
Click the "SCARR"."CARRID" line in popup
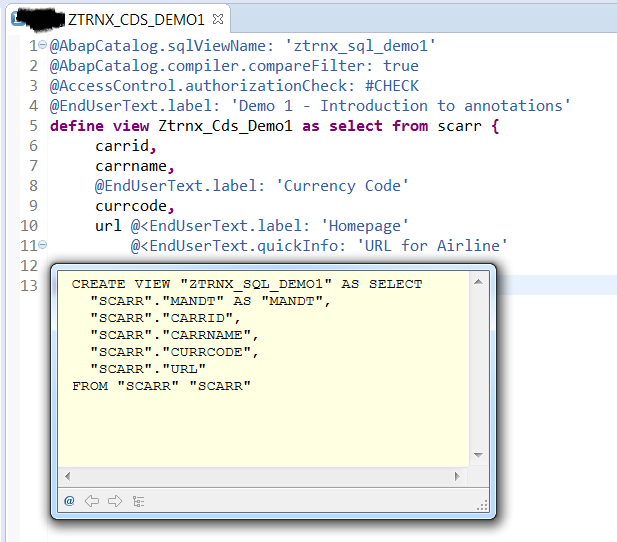(x=165, y=318)
